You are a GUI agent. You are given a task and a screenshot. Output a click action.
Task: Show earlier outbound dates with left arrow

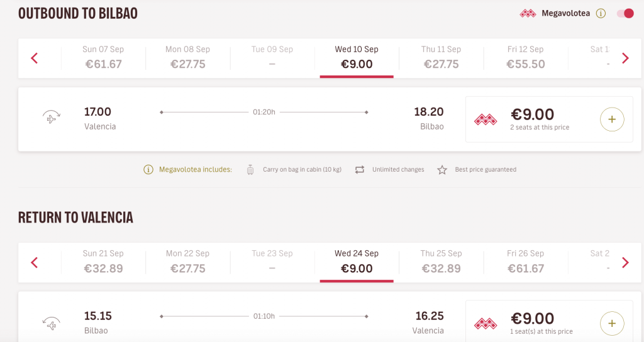coord(34,58)
